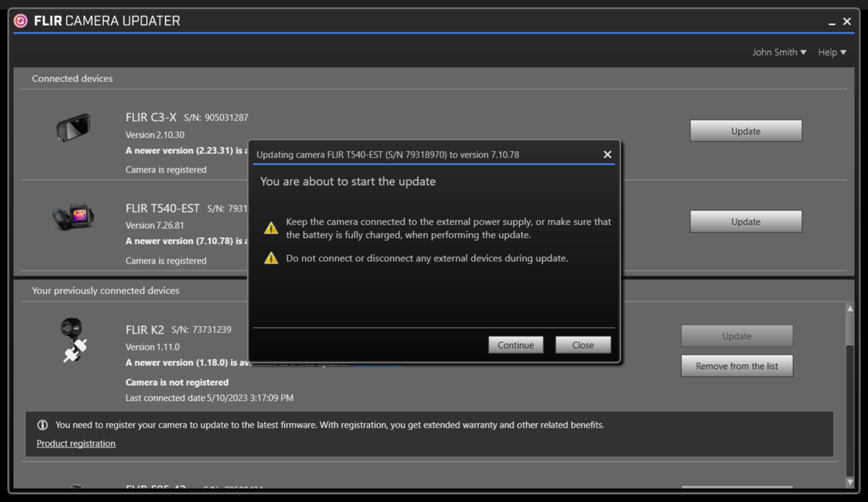
Task: Click the info icon in the registration notice
Action: point(43,425)
